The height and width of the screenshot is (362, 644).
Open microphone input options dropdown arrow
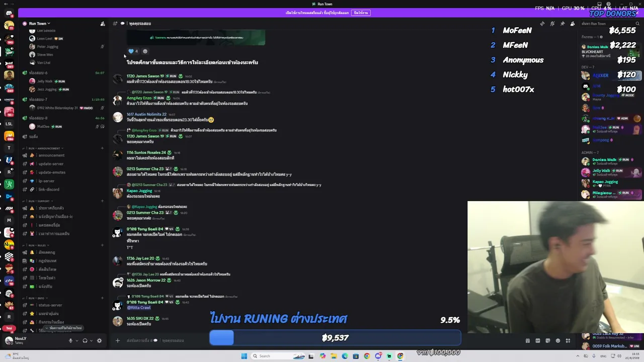point(76,341)
